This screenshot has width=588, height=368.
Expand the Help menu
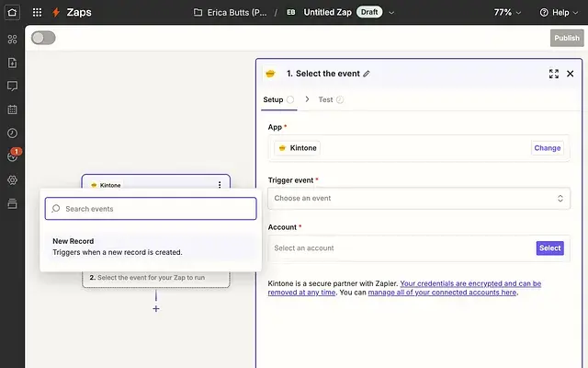560,13
